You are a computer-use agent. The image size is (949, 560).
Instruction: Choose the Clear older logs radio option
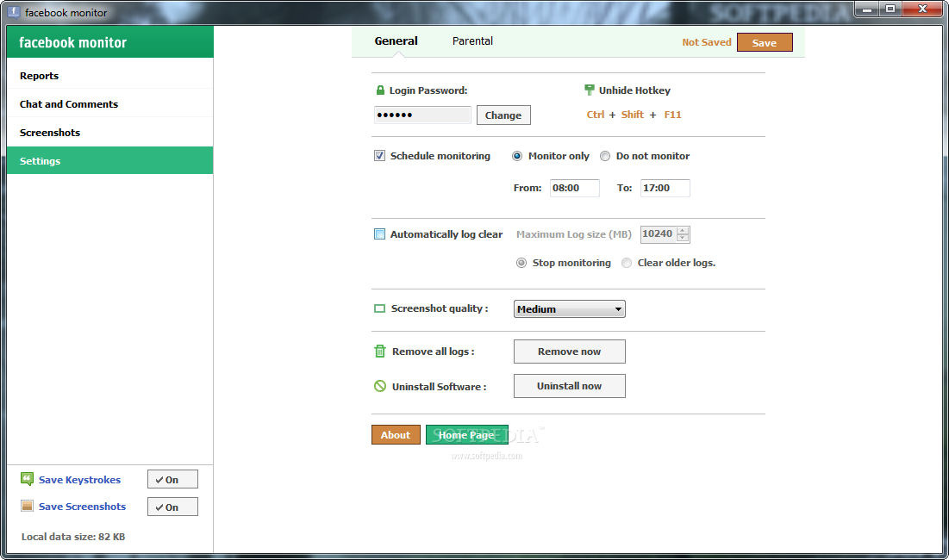tap(627, 263)
